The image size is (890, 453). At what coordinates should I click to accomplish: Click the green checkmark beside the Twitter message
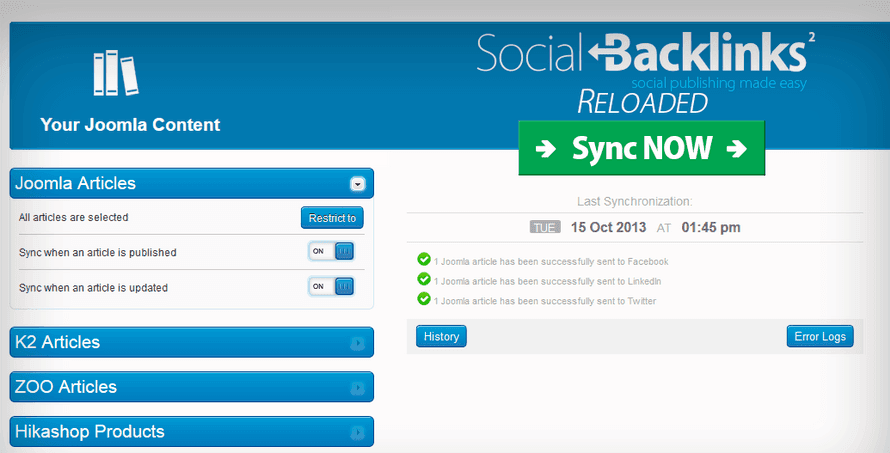coord(424,299)
